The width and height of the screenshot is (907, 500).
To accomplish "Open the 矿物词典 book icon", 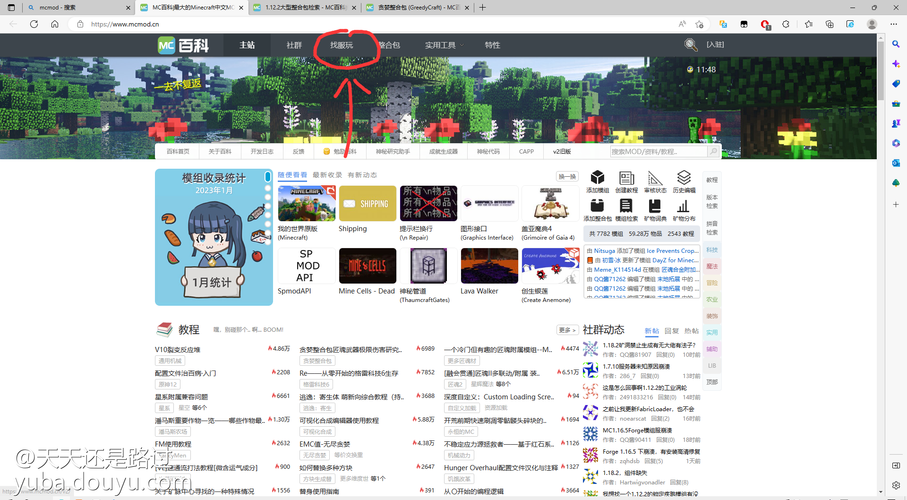I will 655,206.
